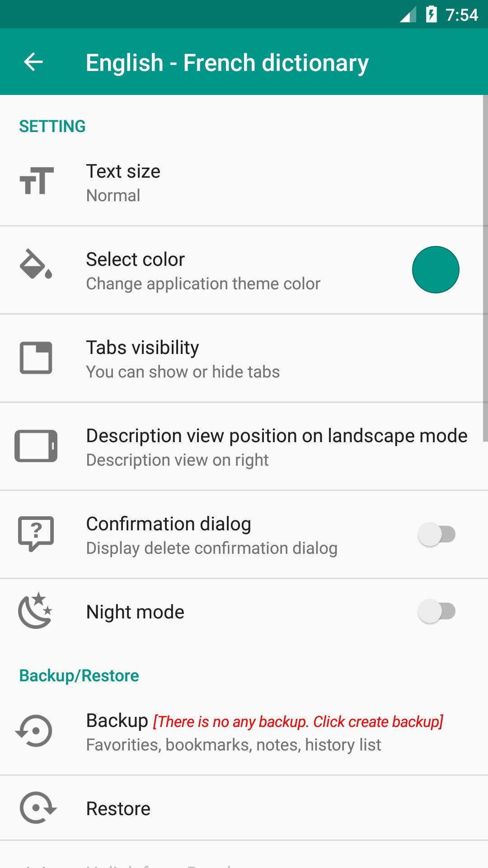Tap the landscape mode tablet icon
Screen dimensions: 488x868
point(36,446)
